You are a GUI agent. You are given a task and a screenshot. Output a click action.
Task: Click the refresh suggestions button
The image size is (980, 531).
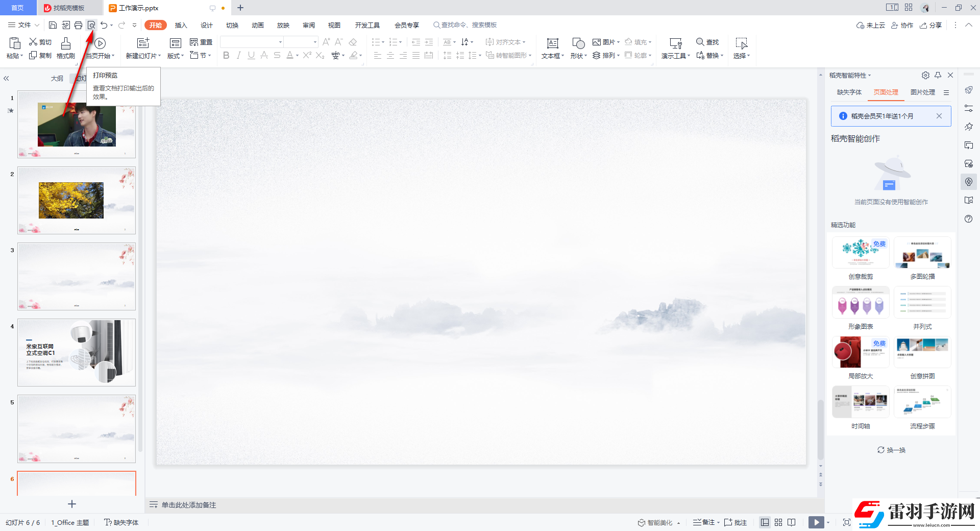click(891, 450)
